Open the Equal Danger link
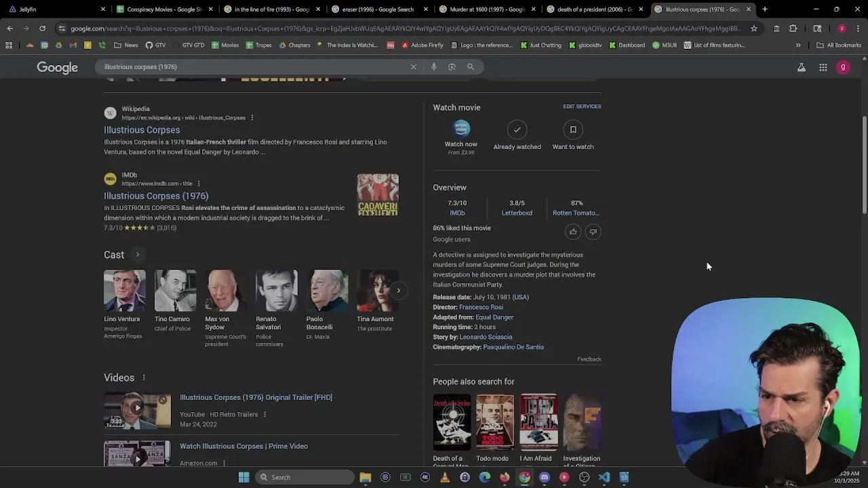Screen dimensions: 868x488 point(494,317)
